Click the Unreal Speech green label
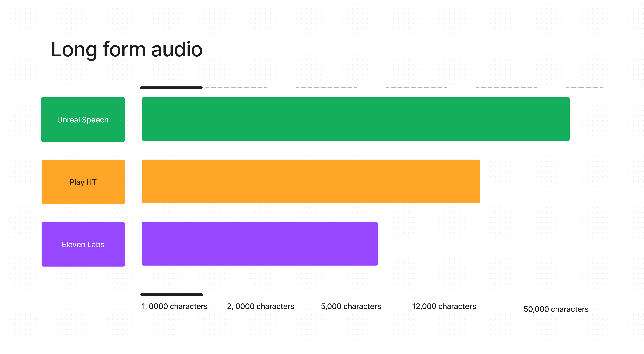The image size is (644, 354). pos(83,120)
